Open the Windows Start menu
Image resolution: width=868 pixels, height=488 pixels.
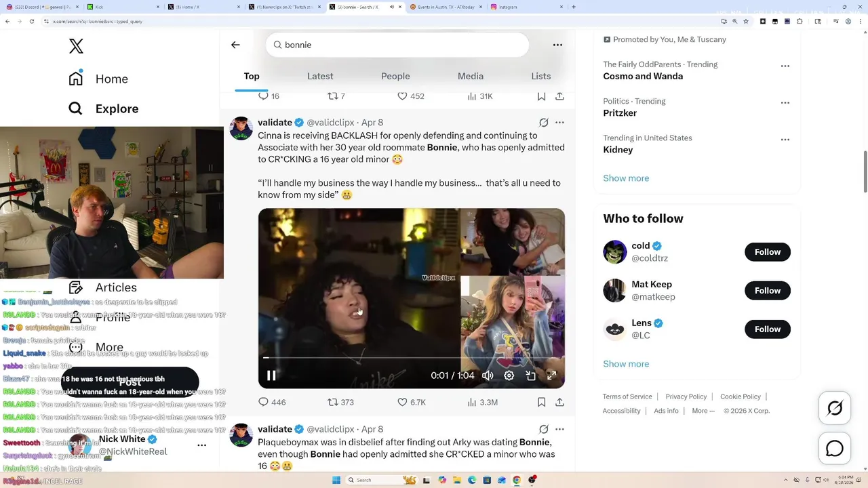click(336, 480)
